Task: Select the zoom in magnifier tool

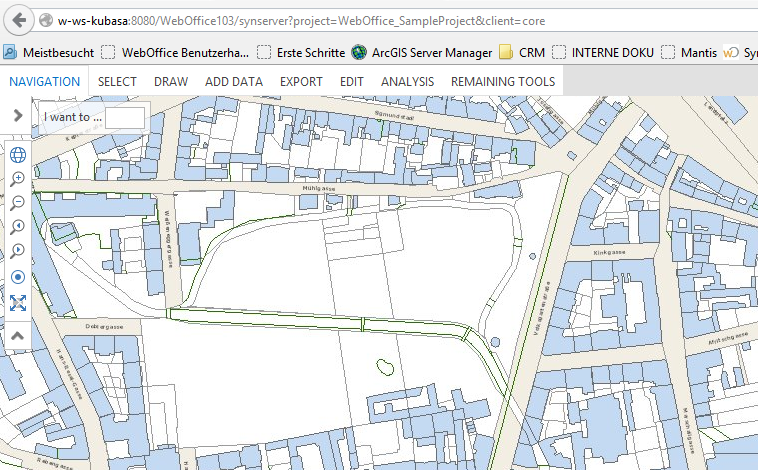Action: click(x=17, y=179)
